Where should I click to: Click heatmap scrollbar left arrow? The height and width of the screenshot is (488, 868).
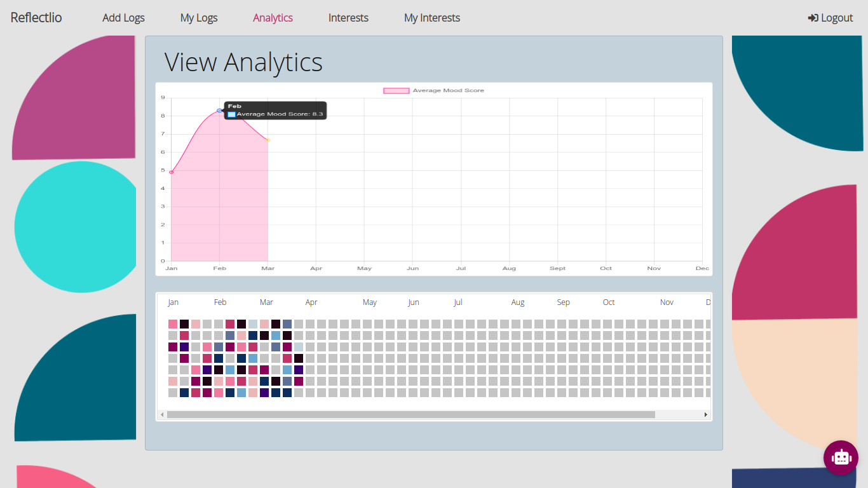162,414
